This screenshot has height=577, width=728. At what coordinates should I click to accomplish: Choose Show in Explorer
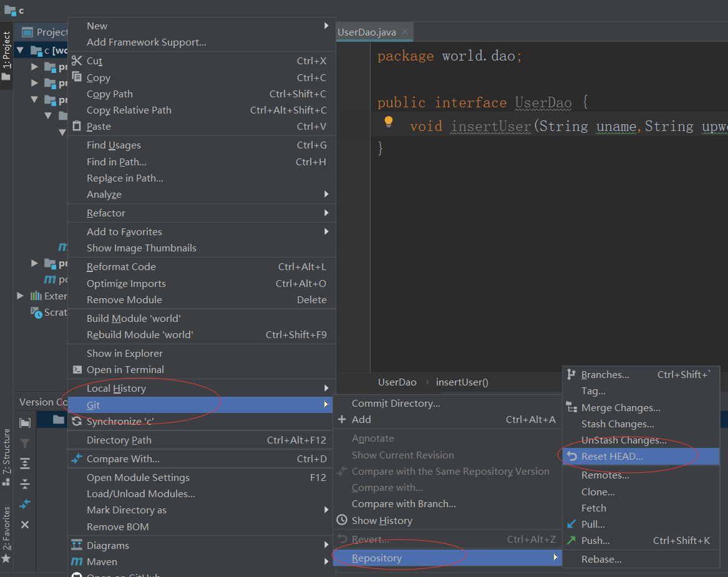[201, 353]
